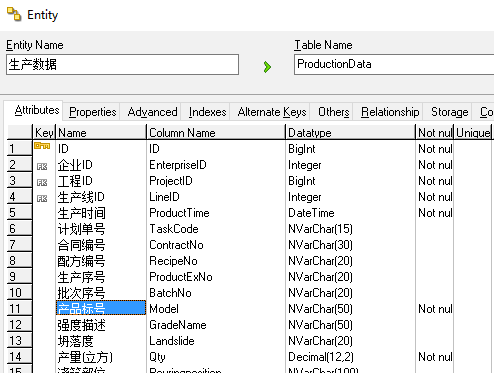Viewport: 494px width, 373px height.
Task: Click the Datatype column header
Action: (350, 133)
